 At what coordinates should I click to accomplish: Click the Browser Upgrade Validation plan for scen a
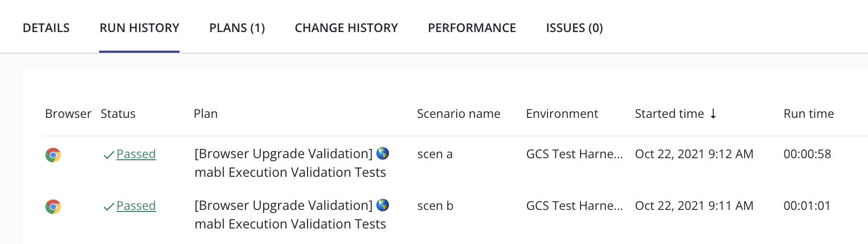(292, 163)
